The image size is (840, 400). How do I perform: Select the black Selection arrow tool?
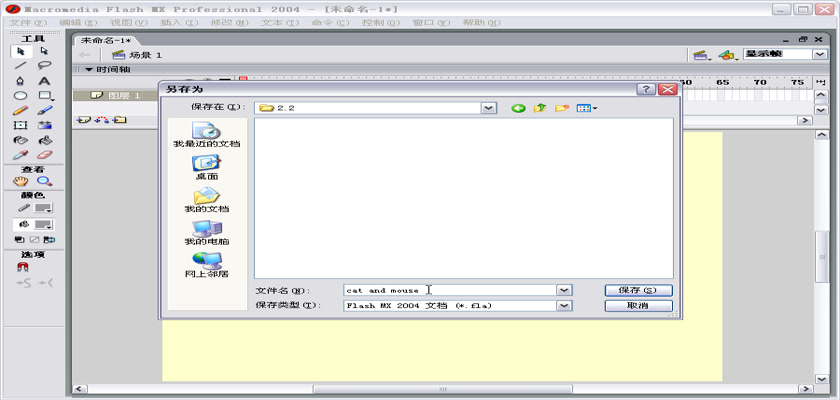[x=21, y=51]
